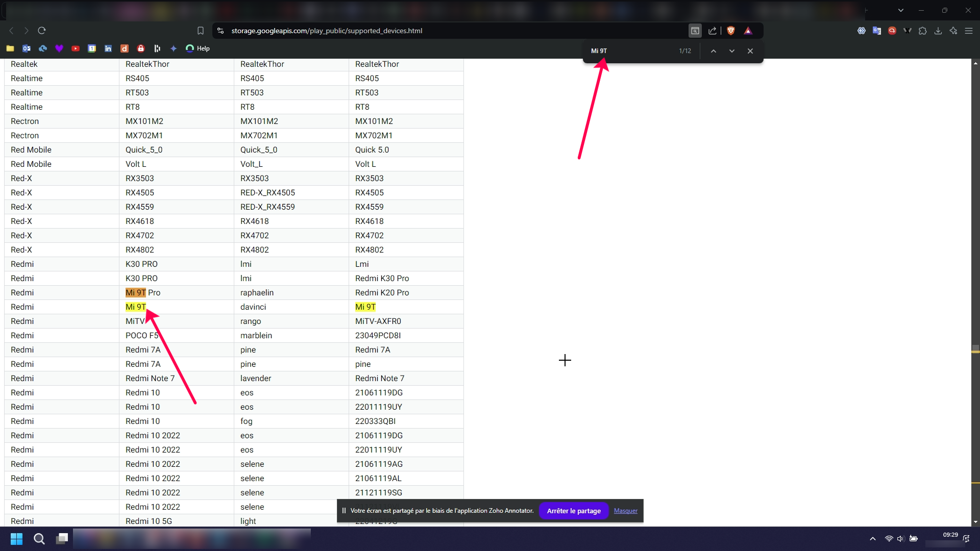This screenshot has height=551, width=980.
Task: Open the Downloads panel
Action: tap(938, 31)
